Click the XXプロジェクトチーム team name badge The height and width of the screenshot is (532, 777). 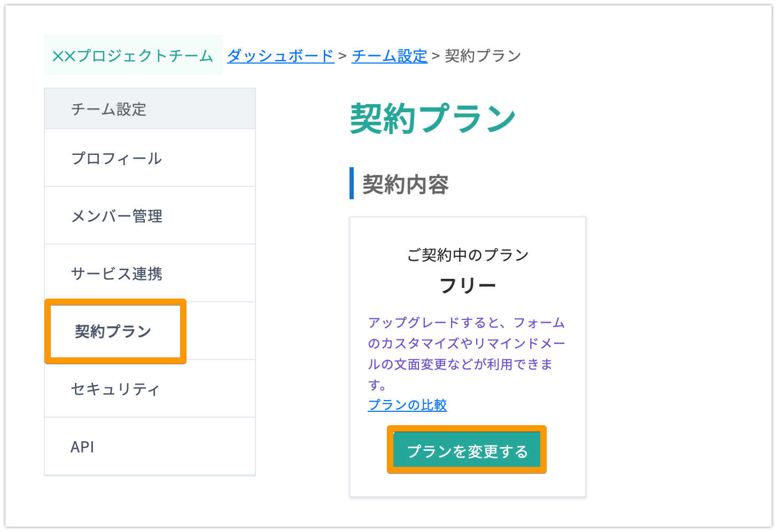tap(133, 55)
